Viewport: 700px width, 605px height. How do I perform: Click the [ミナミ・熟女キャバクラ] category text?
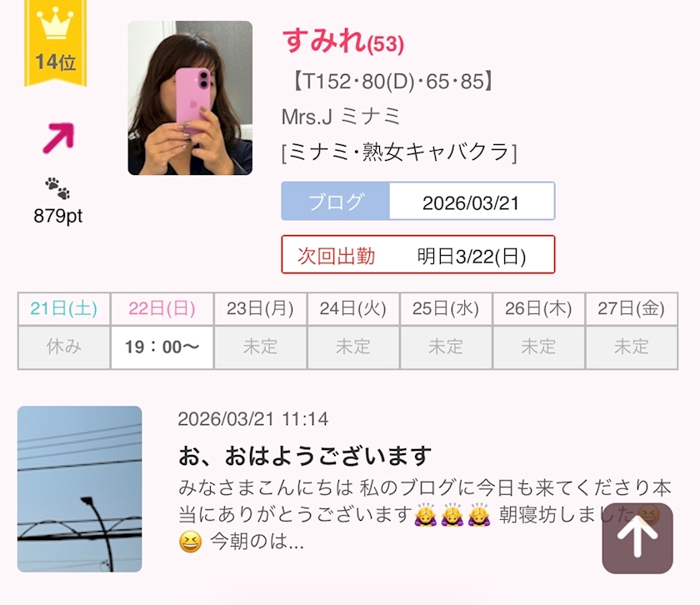coord(399,152)
